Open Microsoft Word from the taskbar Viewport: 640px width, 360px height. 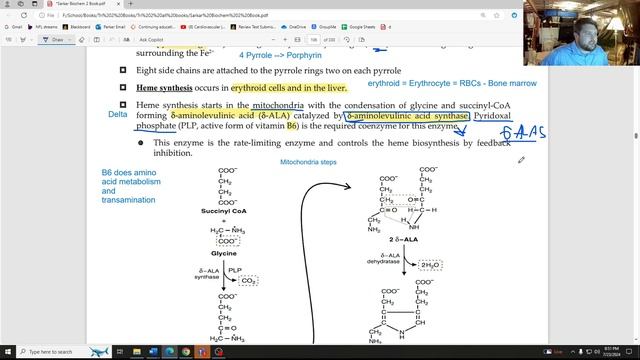pos(153,352)
